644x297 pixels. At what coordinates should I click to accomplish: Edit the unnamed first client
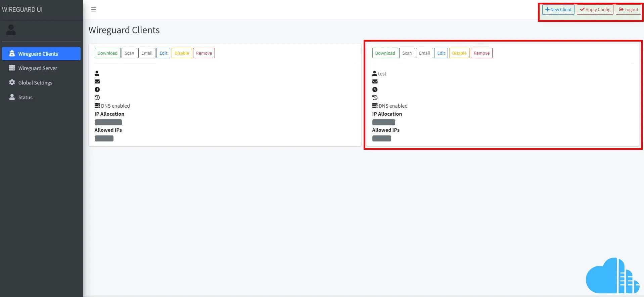tap(164, 53)
